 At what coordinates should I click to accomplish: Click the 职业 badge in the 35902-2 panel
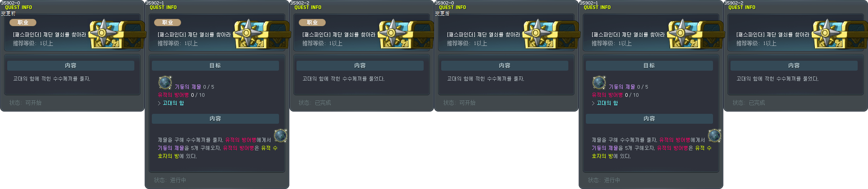[312, 22]
